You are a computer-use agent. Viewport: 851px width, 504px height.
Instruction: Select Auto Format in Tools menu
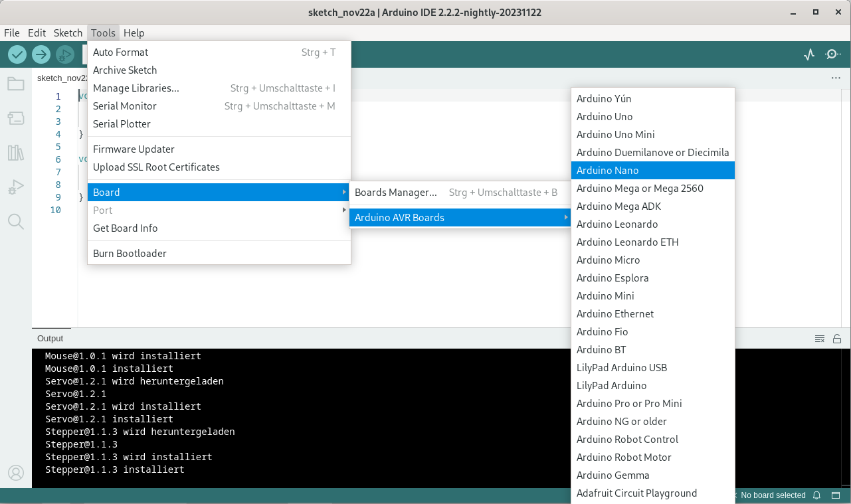tap(219, 52)
